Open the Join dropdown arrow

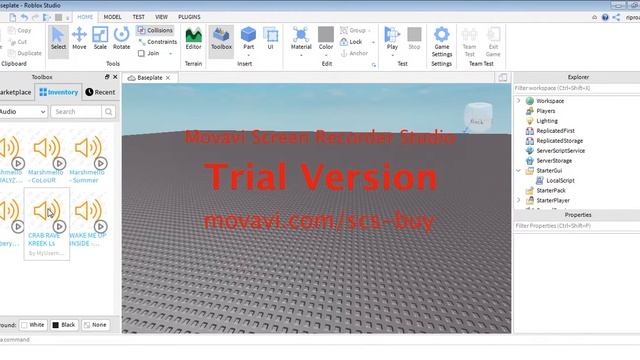click(x=171, y=53)
